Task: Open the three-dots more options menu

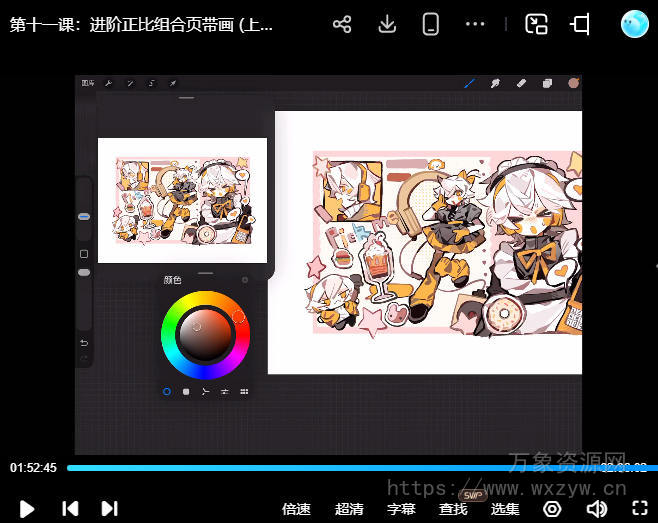Action: pos(475,24)
